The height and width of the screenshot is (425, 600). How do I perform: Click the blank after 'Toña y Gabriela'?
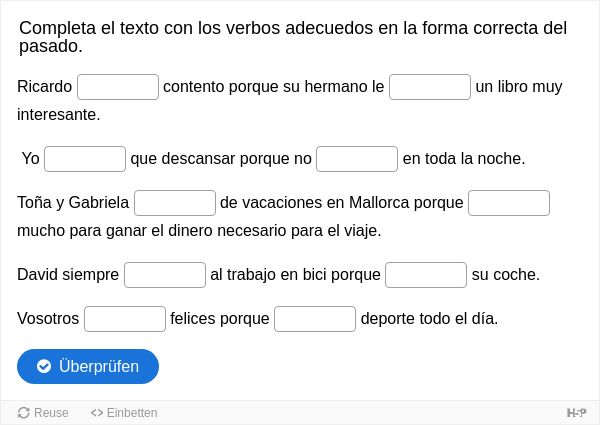point(175,203)
